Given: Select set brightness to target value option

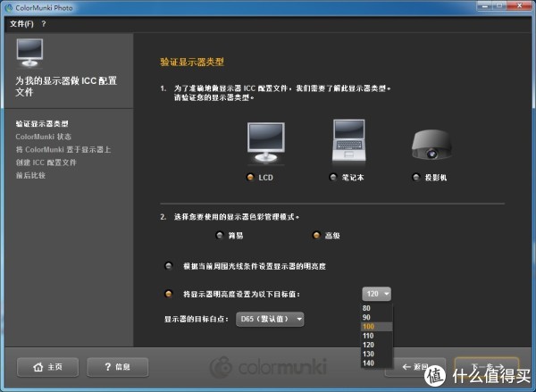Looking at the screenshot, I should pos(169,294).
